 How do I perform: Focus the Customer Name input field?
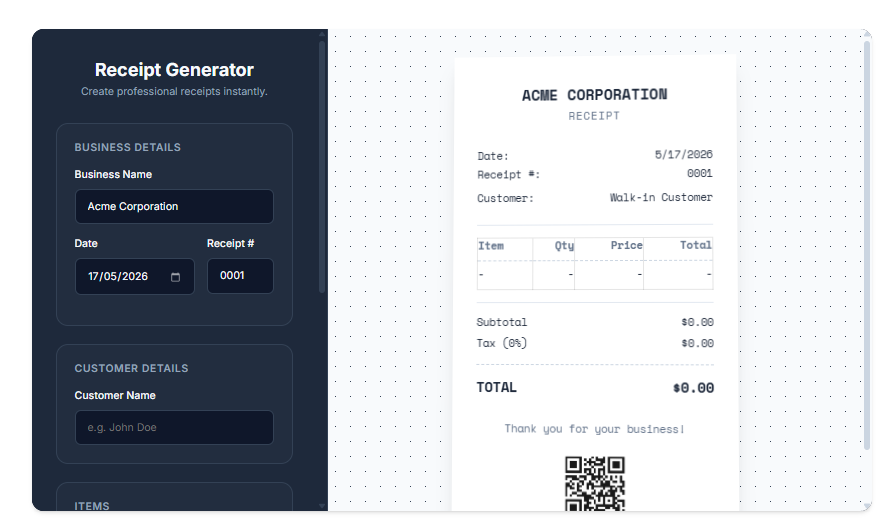click(x=174, y=427)
